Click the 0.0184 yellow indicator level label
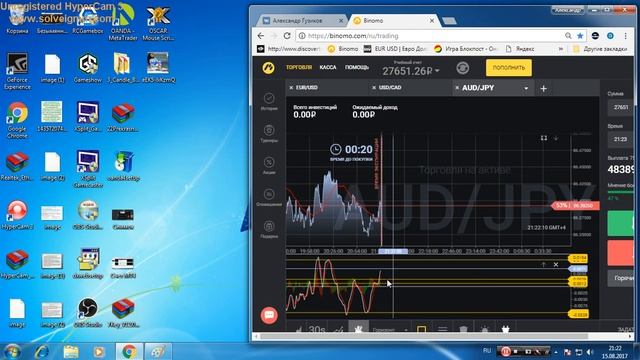The image size is (640, 360). click(x=578, y=258)
